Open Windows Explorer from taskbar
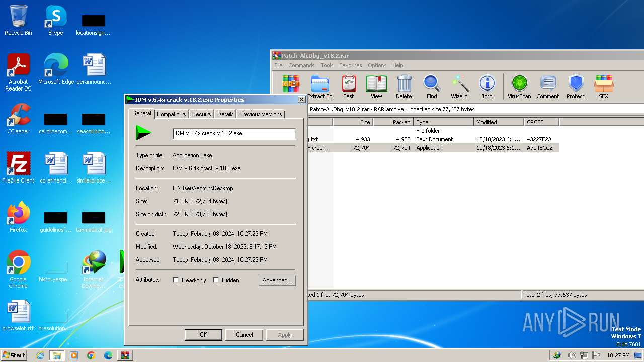This screenshot has height=362, width=644. (57, 355)
